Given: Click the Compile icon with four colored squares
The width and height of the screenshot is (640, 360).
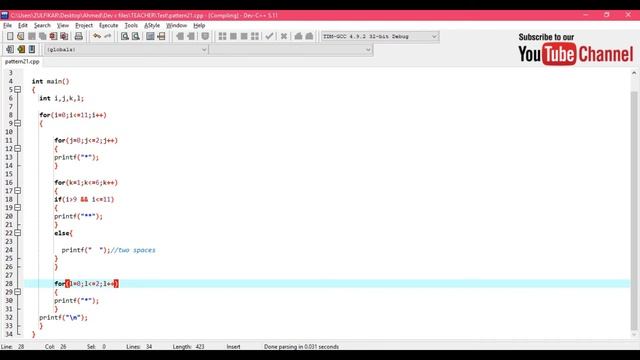Looking at the screenshot, I should click(222, 36).
